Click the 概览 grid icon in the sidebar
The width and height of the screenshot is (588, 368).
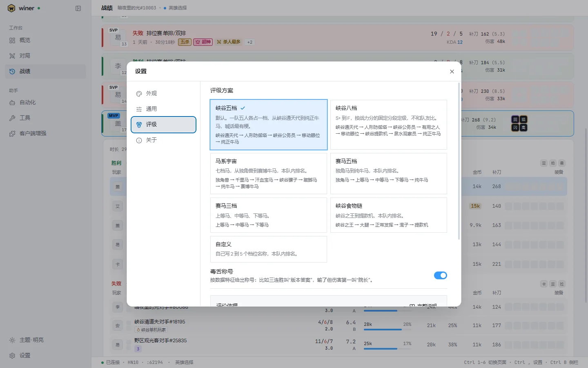12,40
